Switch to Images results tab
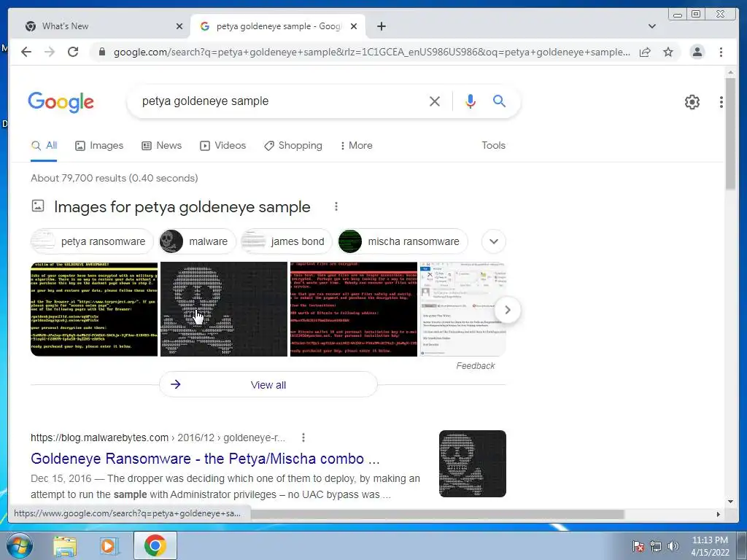Viewport: 747px width, 560px height. (99, 145)
